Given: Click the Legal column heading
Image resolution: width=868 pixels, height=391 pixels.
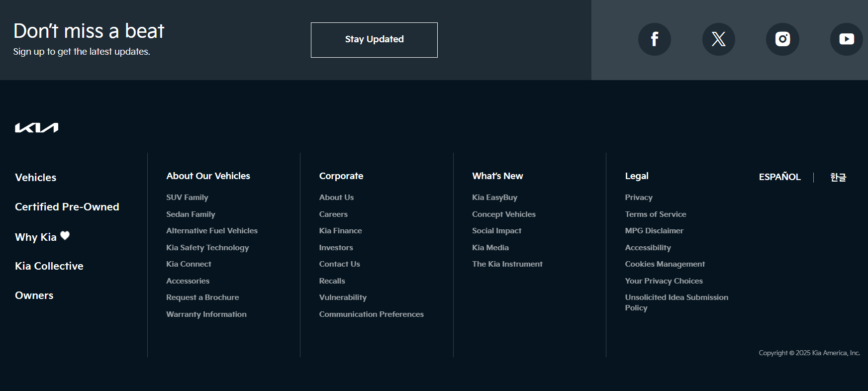Looking at the screenshot, I should pos(637,176).
